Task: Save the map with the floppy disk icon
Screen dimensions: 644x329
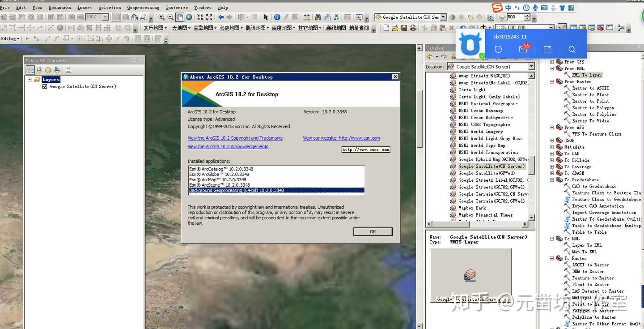Action: (x=404, y=28)
